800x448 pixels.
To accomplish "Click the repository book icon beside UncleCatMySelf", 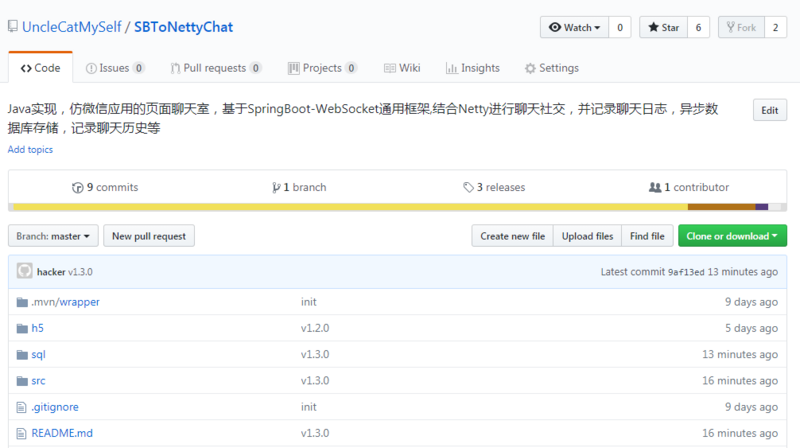I will click(x=13, y=27).
